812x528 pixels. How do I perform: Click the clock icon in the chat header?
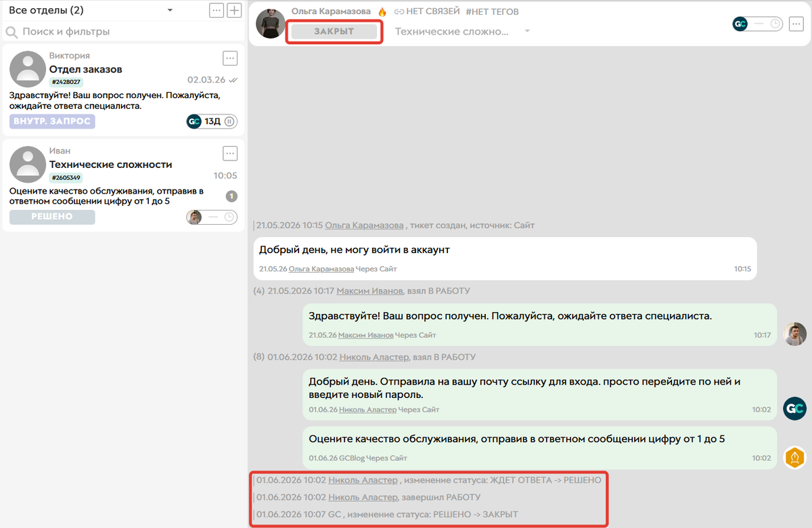point(775,24)
